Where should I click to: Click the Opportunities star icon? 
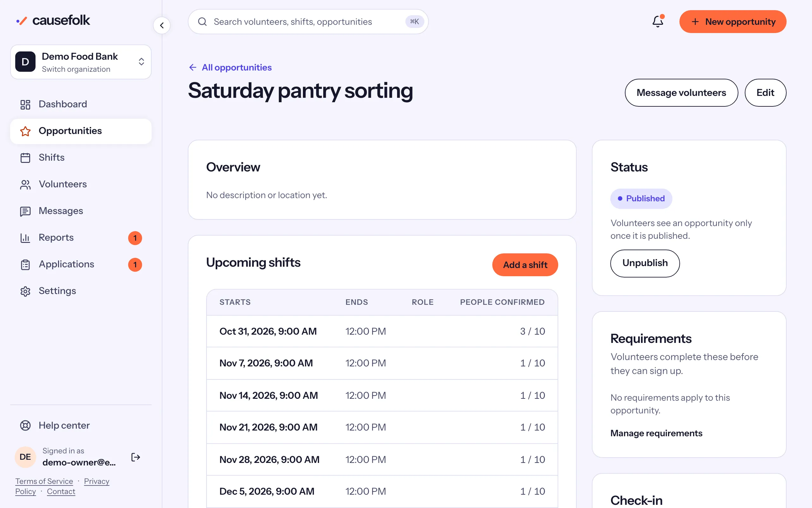[x=25, y=131]
